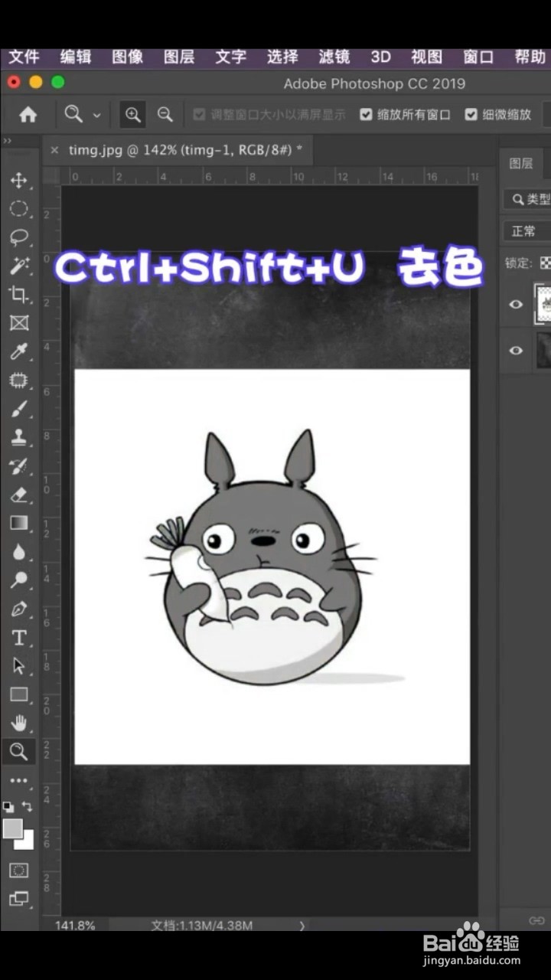
Task: Select the Dodge tool
Action: (x=18, y=580)
